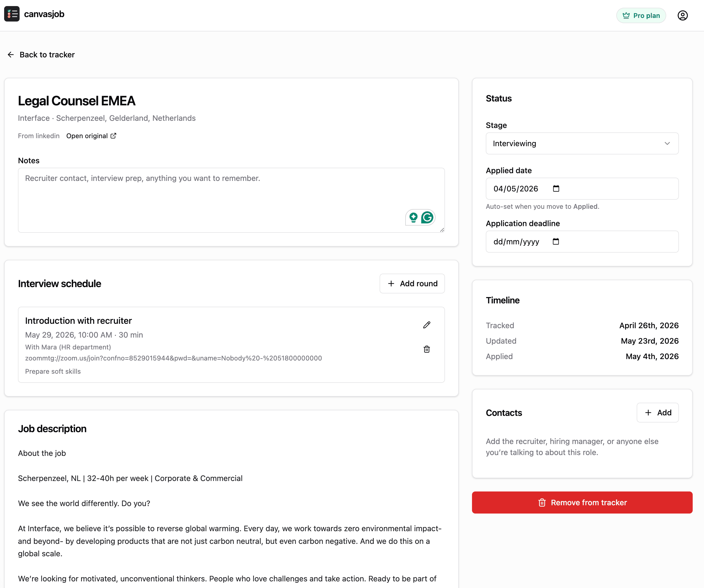Click the Application deadline date field

[x=582, y=242]
